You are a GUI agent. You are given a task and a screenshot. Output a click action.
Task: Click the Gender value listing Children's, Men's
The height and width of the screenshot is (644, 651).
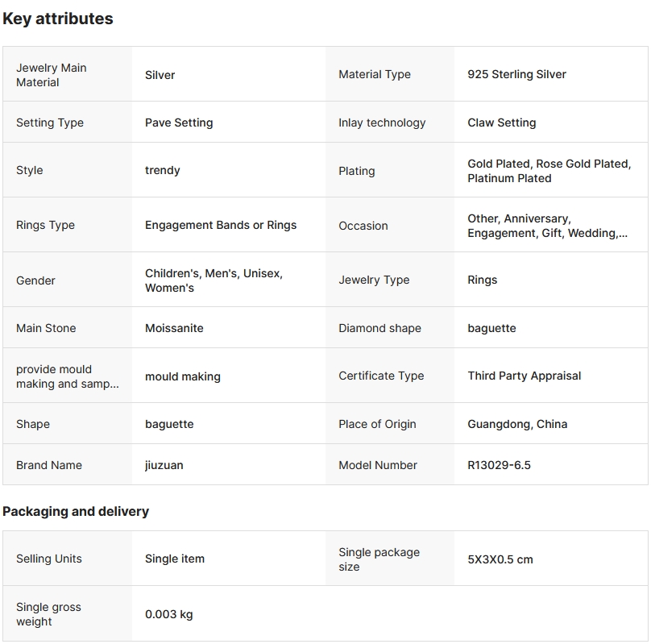tap(214, 280)
